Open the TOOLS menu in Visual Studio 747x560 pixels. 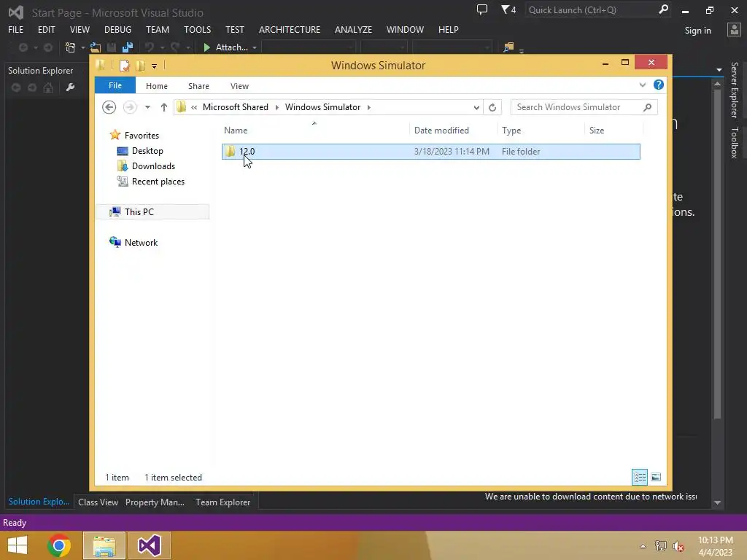(197, 29)
